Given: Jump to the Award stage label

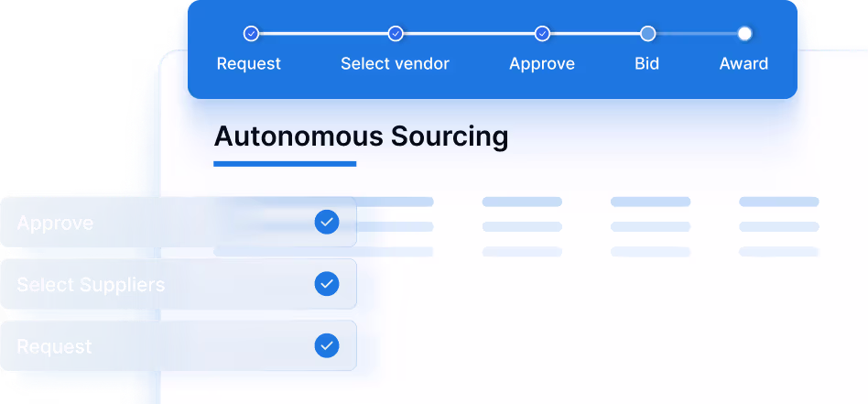Looking at the screenshot, I should [x=743, y=64].
